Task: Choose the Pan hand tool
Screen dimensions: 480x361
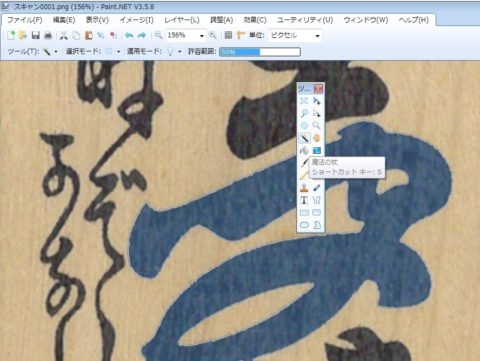Action: pos(316,138)
